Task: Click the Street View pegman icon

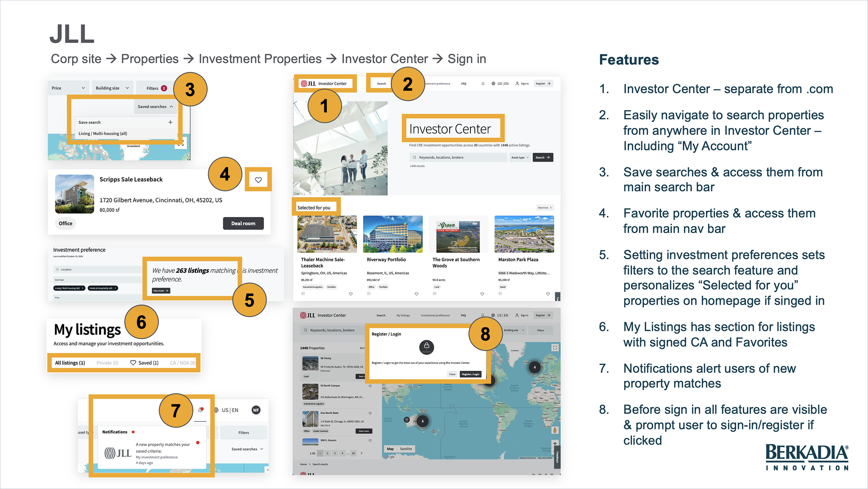Action: pyautogui.click(x=555, y=430)
